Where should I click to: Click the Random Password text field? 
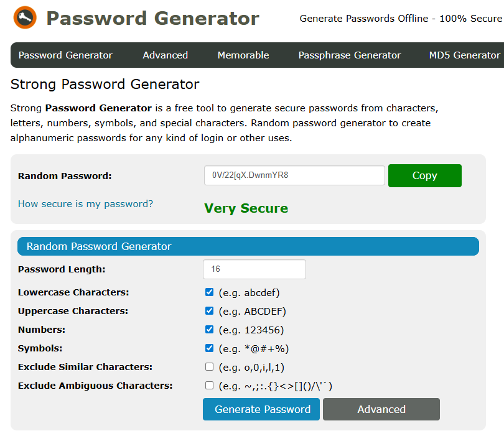click(294, 175)
